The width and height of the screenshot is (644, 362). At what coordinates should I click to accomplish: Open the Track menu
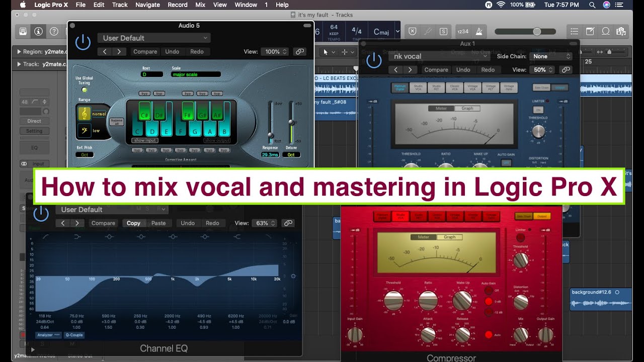coord(120,5)
